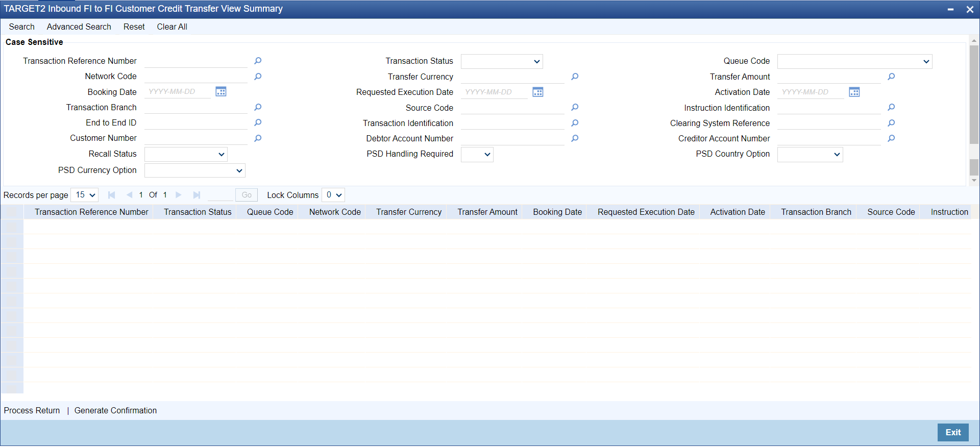This screenshot has height=447, width=980.
Task: Open Advanced Search
Action: click(x=79, y=27)
